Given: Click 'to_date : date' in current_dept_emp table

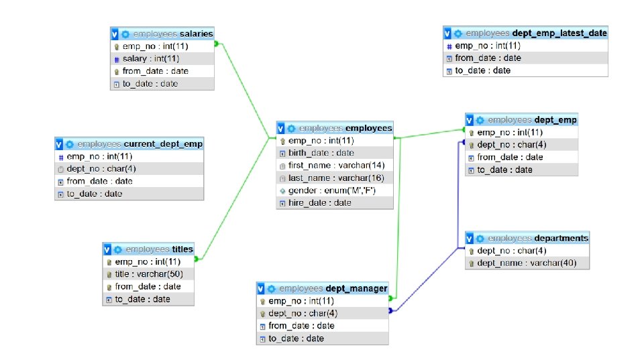Looking at the screenshot, I should tap(129, 194).
